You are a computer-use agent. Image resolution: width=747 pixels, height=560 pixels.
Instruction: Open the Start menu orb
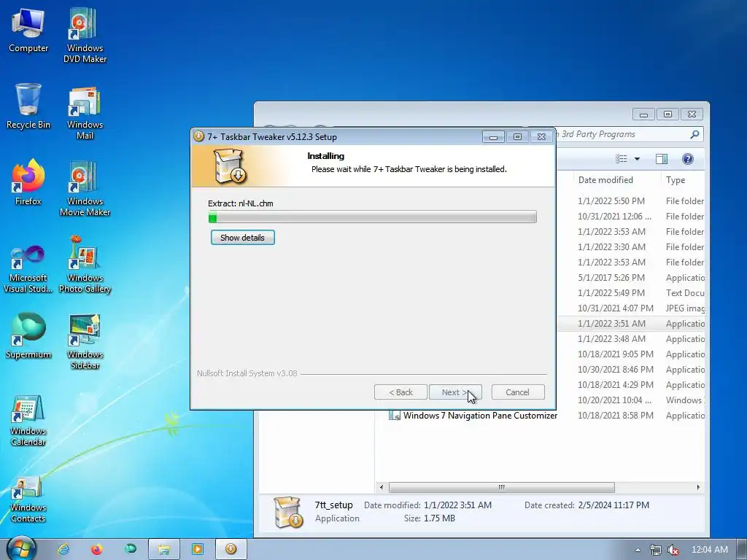(x=21, y=550)
